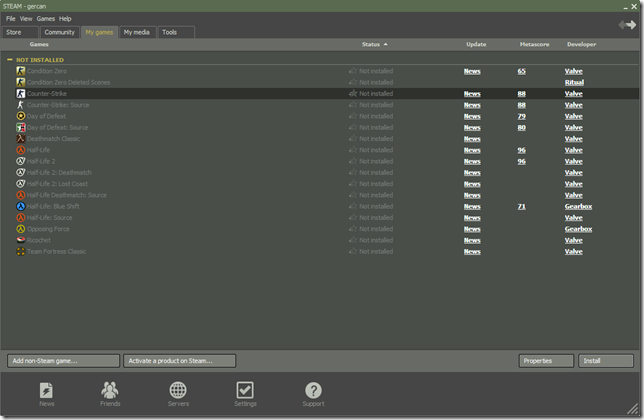Open Metascore 65 link for Condition Zero
Viewport: 644px width, 420px height.
coord(521,71)
